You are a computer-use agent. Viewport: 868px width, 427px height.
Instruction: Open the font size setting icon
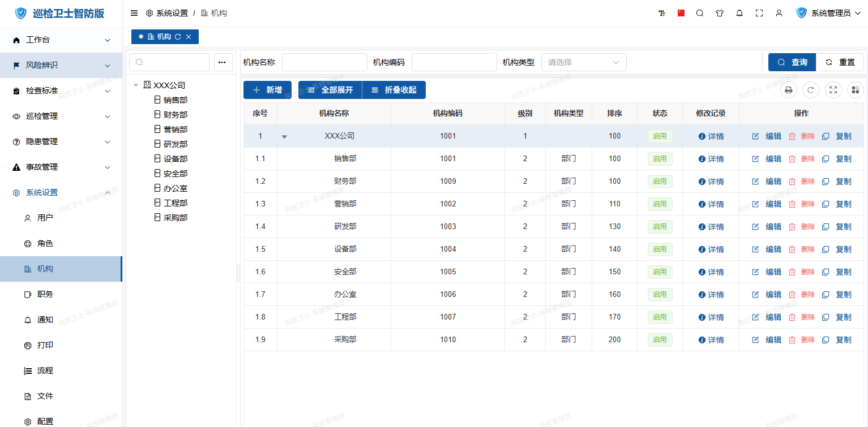[662, 13]
